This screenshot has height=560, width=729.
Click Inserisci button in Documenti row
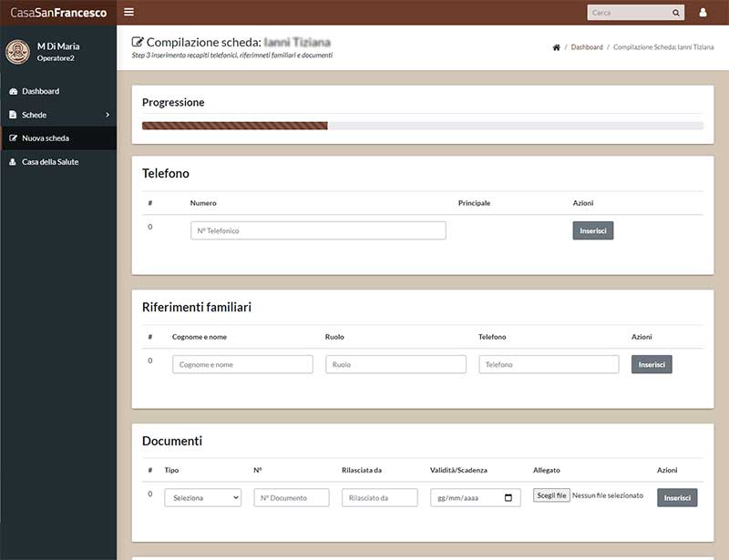677,498
